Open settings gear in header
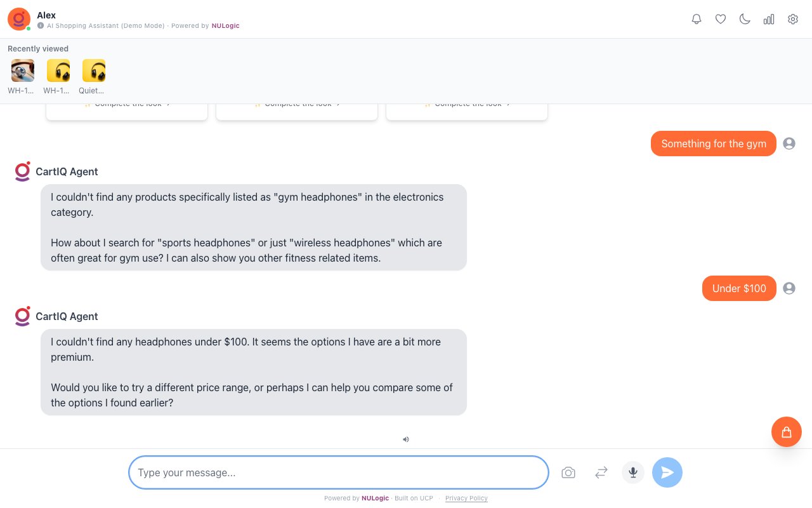This screenshot has width=812, height=508. click(793, 19)
